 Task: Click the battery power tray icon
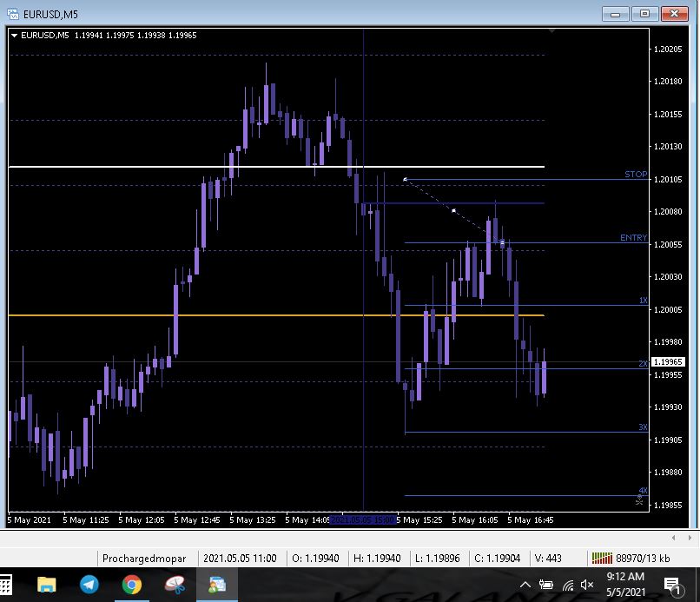point(546,584)
